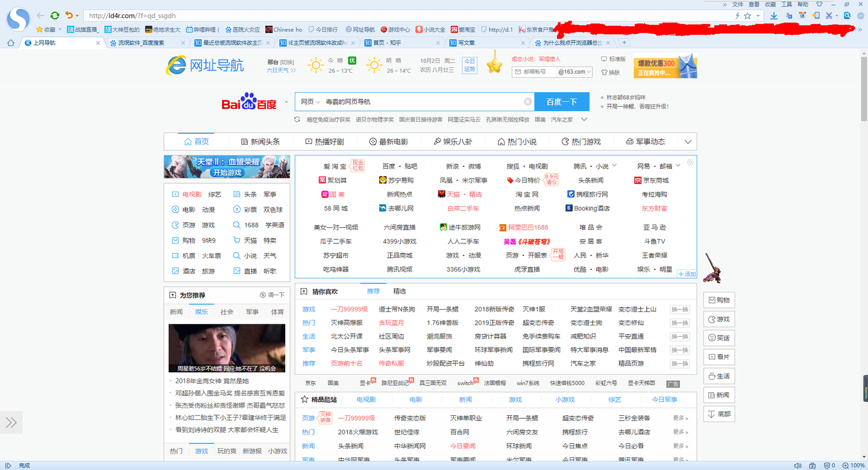This screenshot has width=868, height=470.
Task: Open site grid settings gear icon
Action: pyautogui.click(x=690, y=162)
